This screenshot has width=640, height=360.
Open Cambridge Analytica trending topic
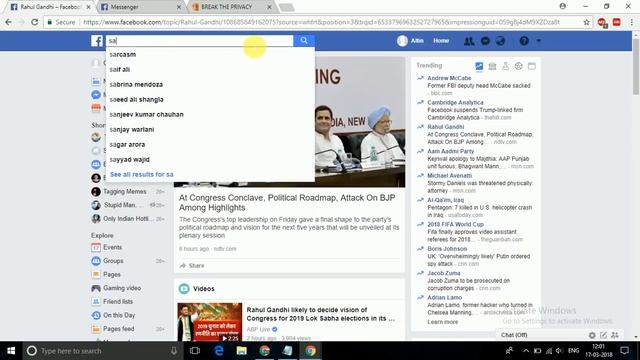point(455,102)
